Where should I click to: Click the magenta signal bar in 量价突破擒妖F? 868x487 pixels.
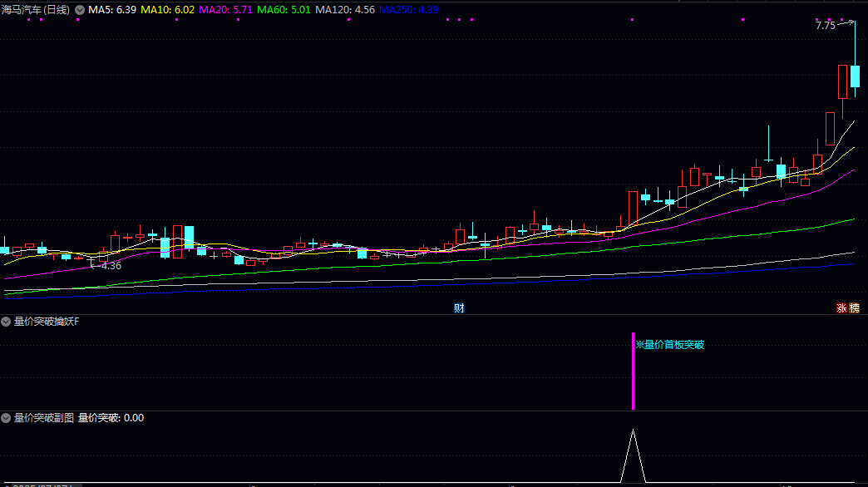click(x=633, y=371)
